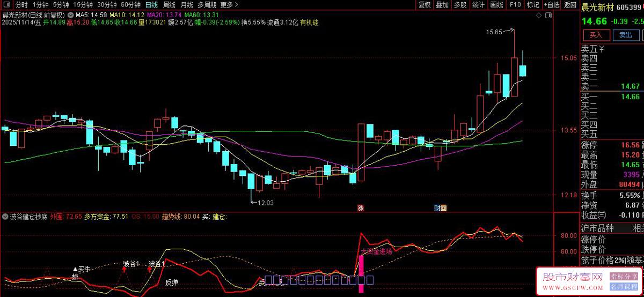
Task: Click the 指标分享 link badge
Action: pyautogui.click(x=624, y=277)
